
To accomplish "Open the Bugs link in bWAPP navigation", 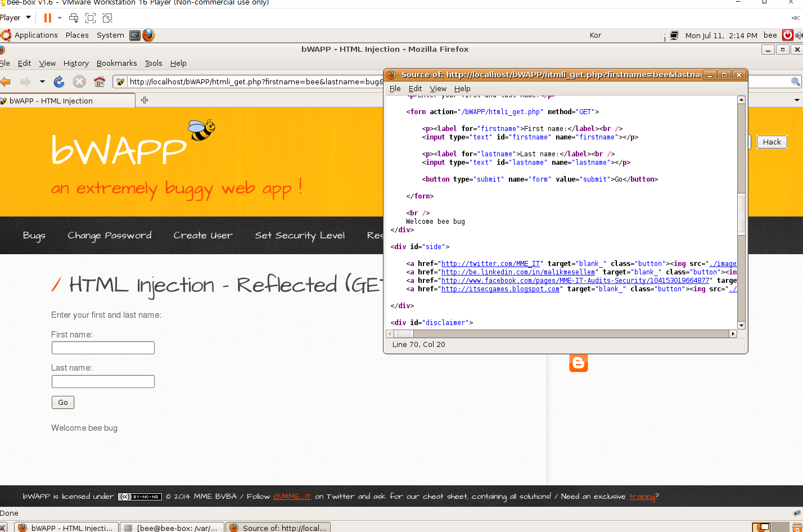I will [x=34, y=235].
